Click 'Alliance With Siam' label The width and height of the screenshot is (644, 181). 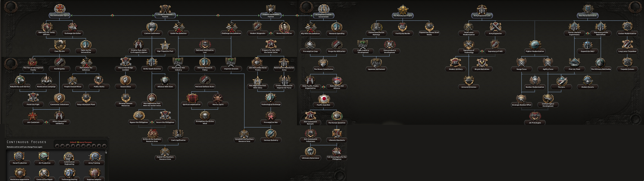165,87
